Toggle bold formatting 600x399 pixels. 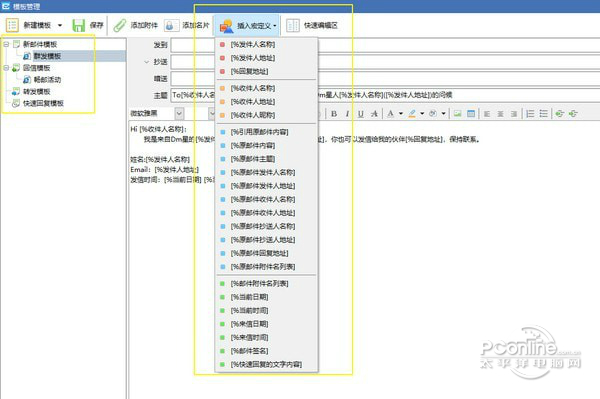coord(334,114)
